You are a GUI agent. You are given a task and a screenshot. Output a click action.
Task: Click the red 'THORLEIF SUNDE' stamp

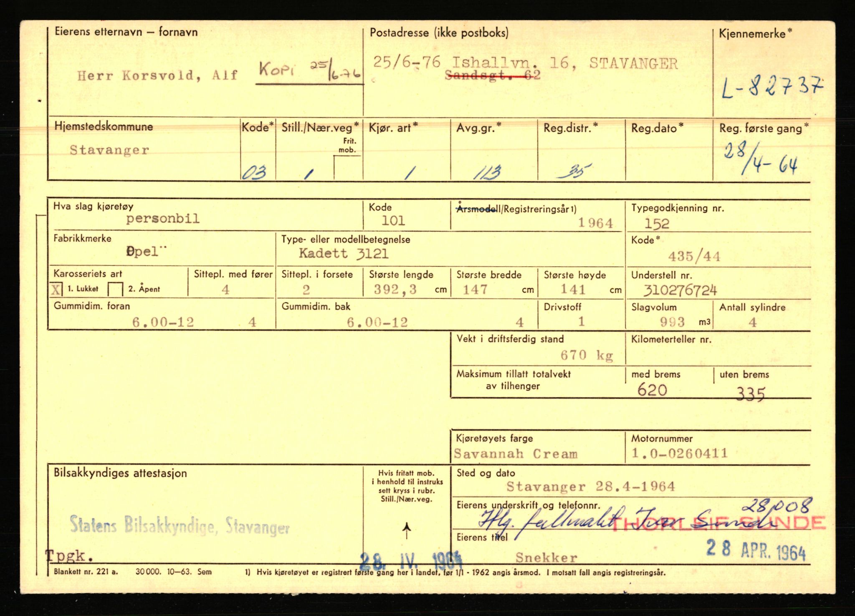[718, 523]
